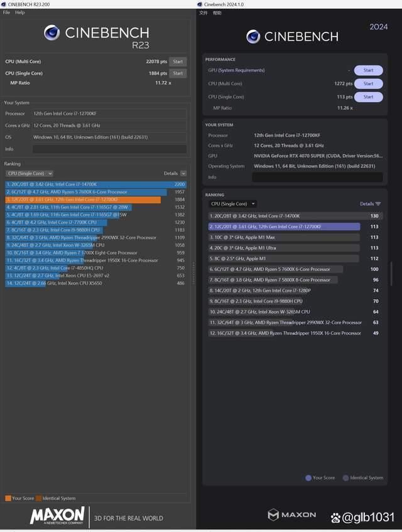This screenshot has width=402, height=532.
Task: Select 2024 row Threadripper 2990WX
Action: point(295,322)
